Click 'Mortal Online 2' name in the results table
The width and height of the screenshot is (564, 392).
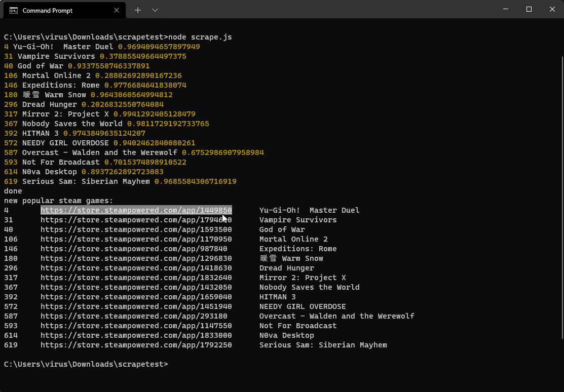click(293, 239)
